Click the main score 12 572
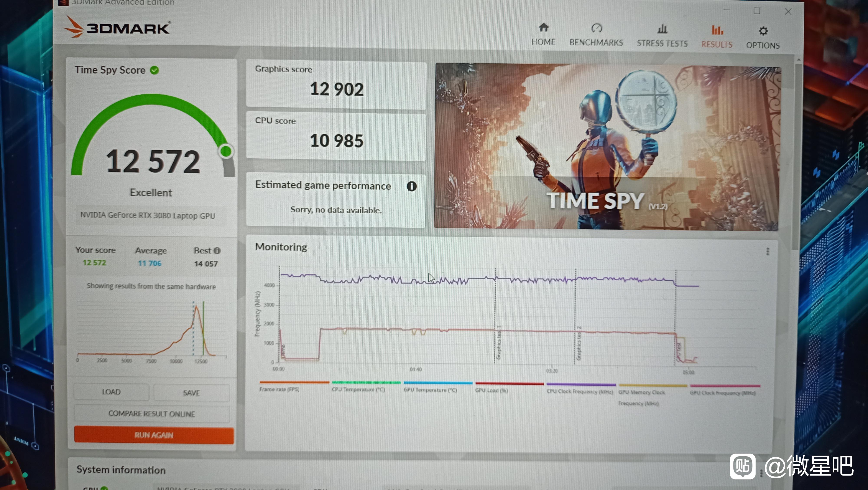 point(153,162)
